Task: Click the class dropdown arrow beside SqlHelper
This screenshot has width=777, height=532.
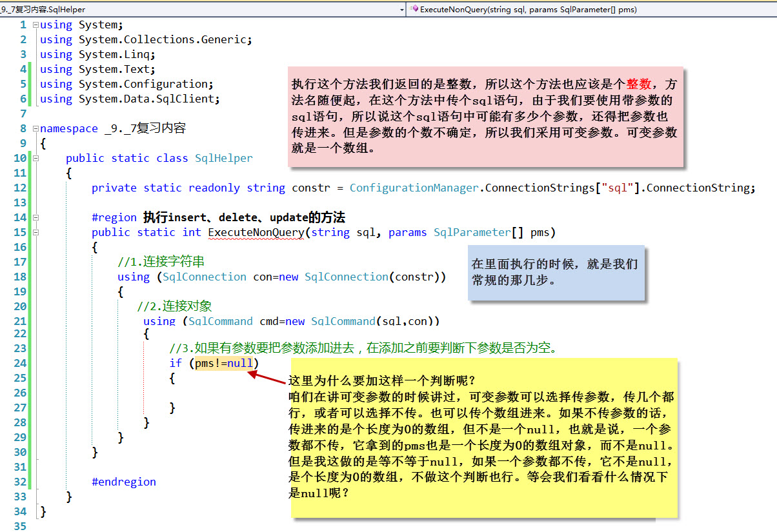Action: click(401, 10)
